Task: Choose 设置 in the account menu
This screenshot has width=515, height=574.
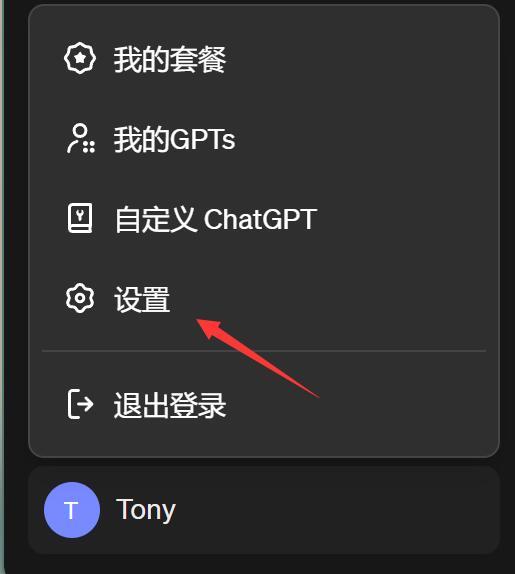Action: pyautogui.click(x=264, y=298)
